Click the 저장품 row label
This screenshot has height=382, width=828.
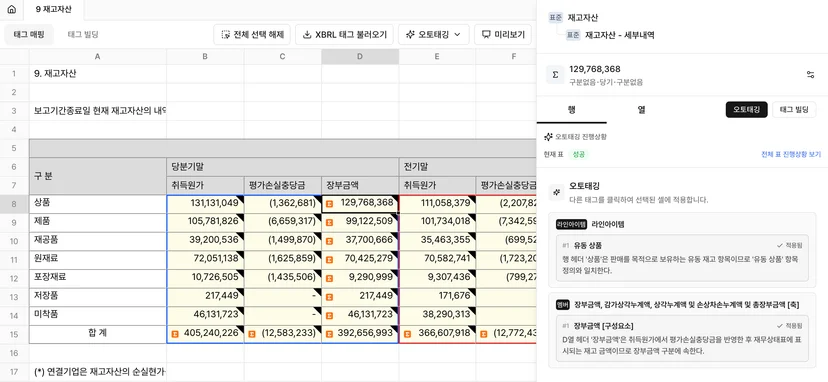98,296
